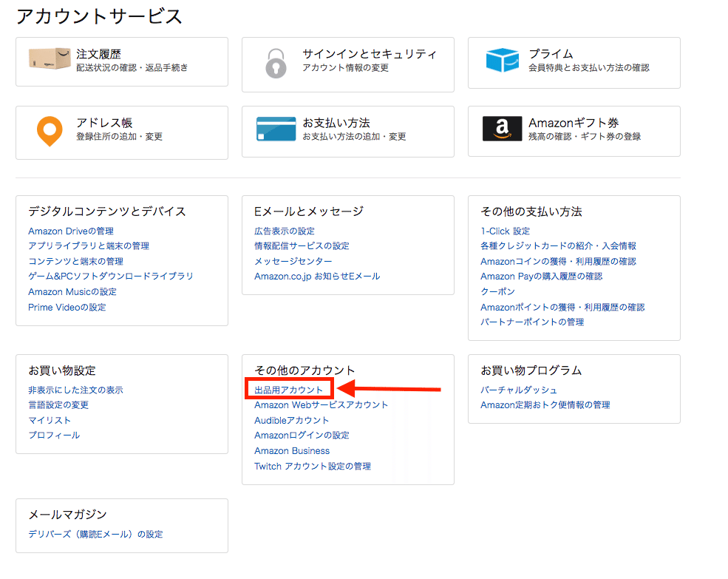Click お買い物設定 section heading
This screenshot has height=579, width=728.
click(x=62, y=370)
